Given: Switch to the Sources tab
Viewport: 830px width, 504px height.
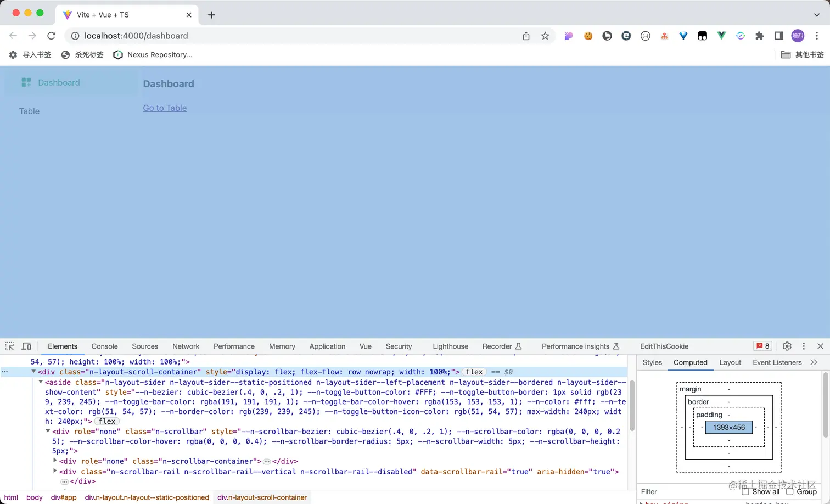Looking at the screenshot, I should (x=145, y=346).
